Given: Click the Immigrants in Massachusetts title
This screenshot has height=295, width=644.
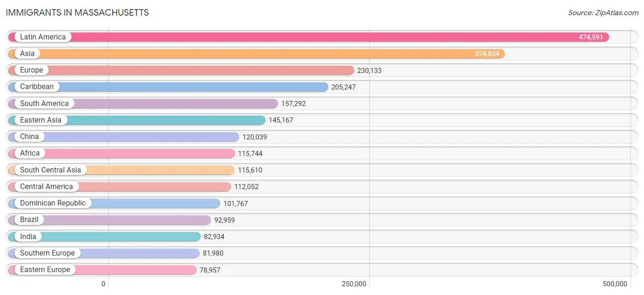Looking at the screenshot, I should pyautogui.click(x=77, y=13).
